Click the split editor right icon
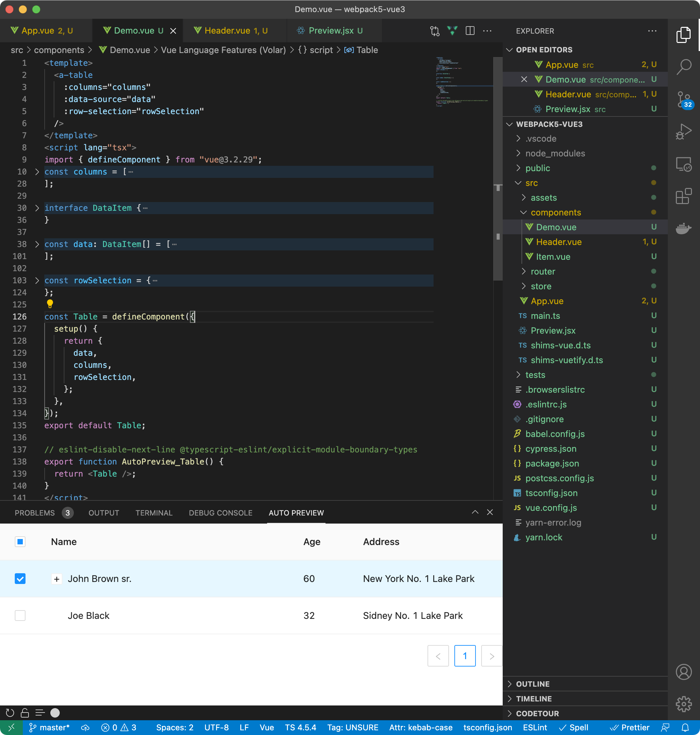The width and height of the screenshot is (700, 735). pos(470,31)
